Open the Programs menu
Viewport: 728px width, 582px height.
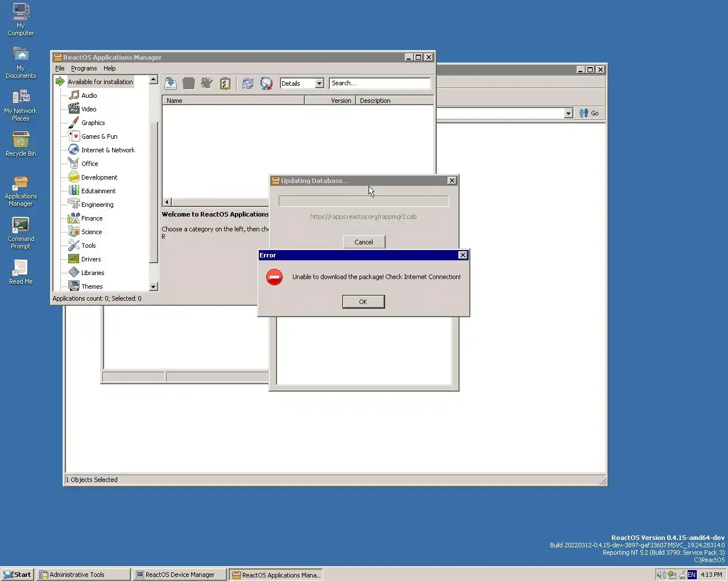pyautogui.click(x=84, y=68)
